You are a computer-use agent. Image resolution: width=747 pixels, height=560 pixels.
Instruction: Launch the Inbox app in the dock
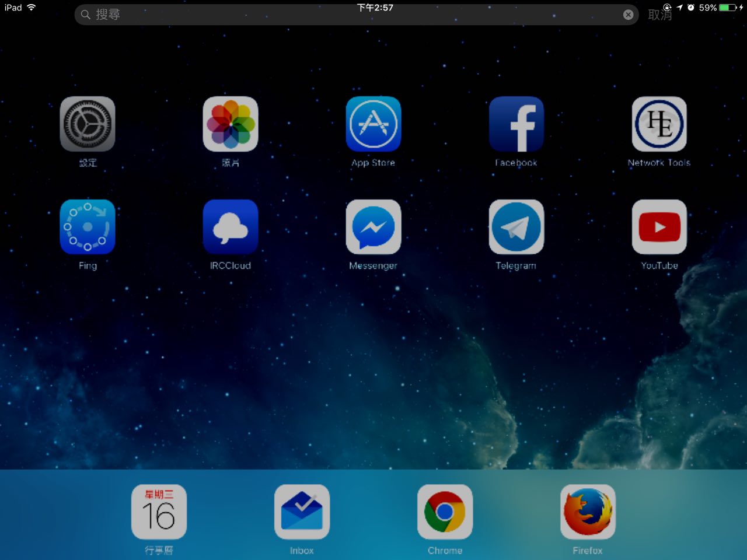302,512
